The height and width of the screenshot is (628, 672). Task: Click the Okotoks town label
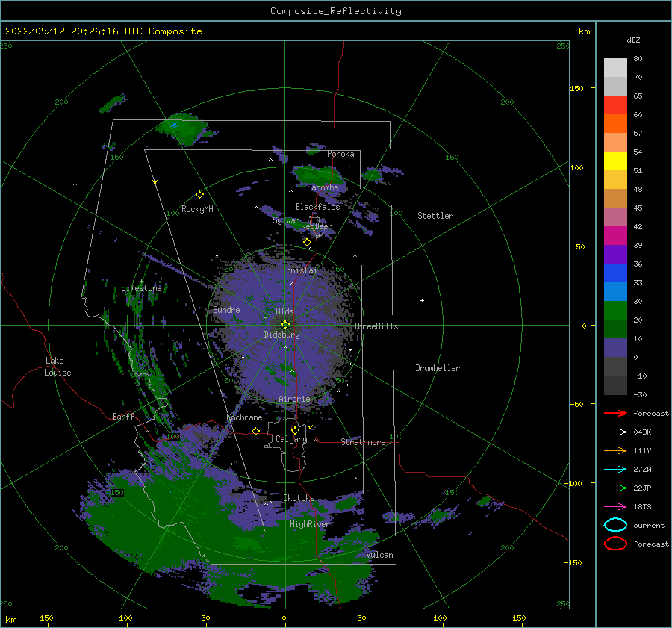299,497
